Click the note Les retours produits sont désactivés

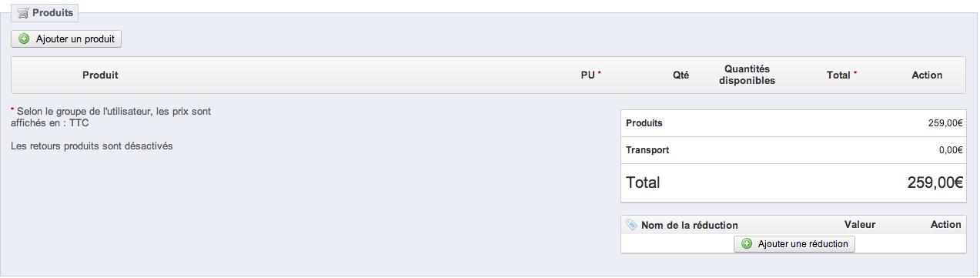tap(92, 146)
